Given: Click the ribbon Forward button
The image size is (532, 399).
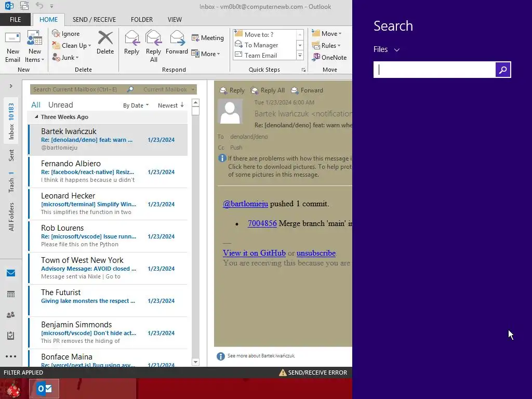Looking at the screenshot, I should coord(177,43).
